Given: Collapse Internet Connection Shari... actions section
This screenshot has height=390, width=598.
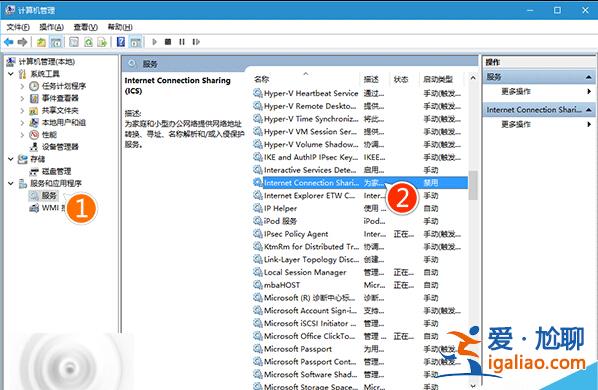Looking at the screenshot, I should pos(588,110).
